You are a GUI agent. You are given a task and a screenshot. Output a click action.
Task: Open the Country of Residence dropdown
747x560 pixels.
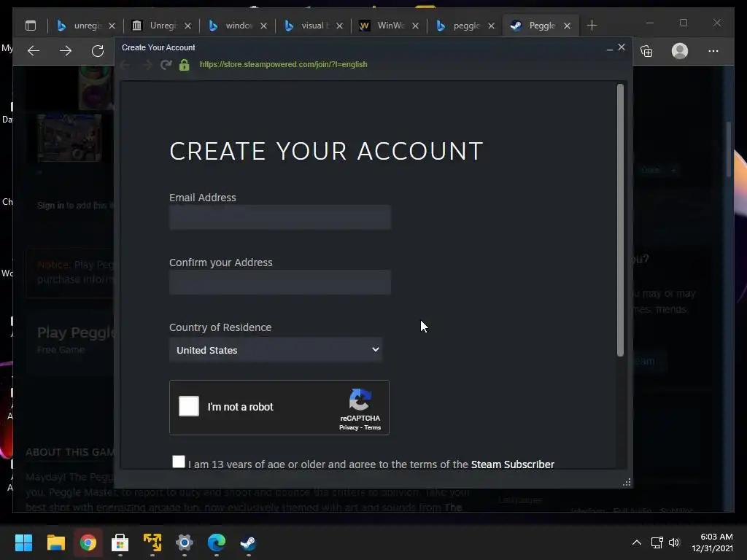point(276,350)
